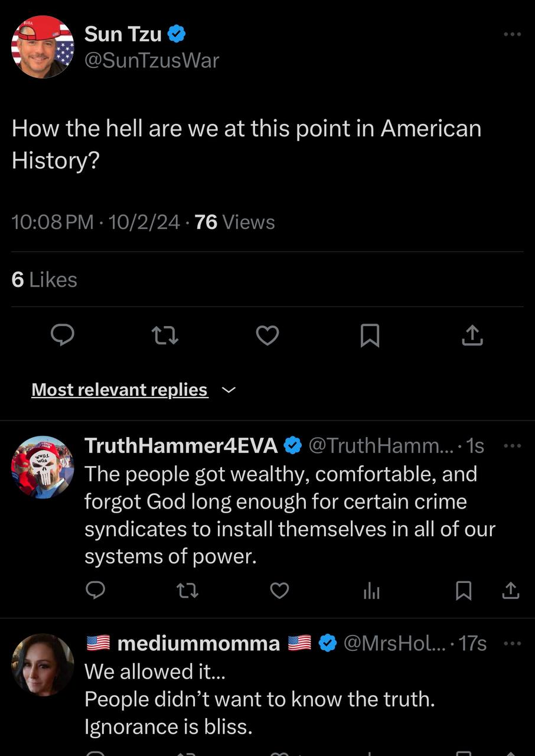This screenshot has height=756, width=535.
Task: View the 6 Likes list
Action: tap(44, 279)
